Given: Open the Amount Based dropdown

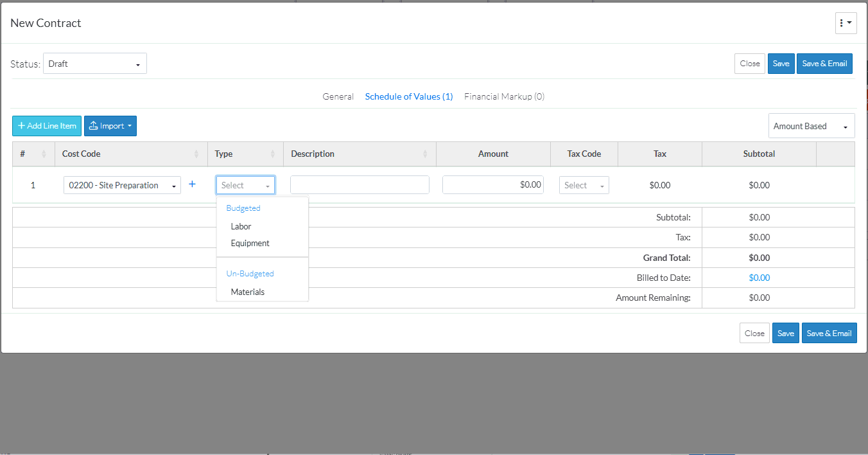Looking at the screenshot, I should 811,126.
